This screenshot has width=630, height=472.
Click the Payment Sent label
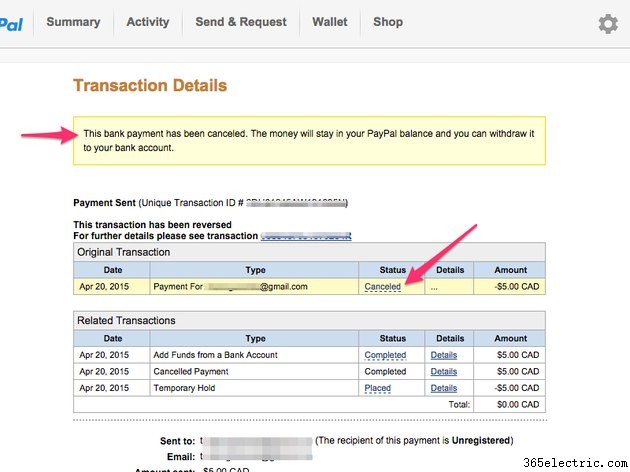tap(104, 203)
